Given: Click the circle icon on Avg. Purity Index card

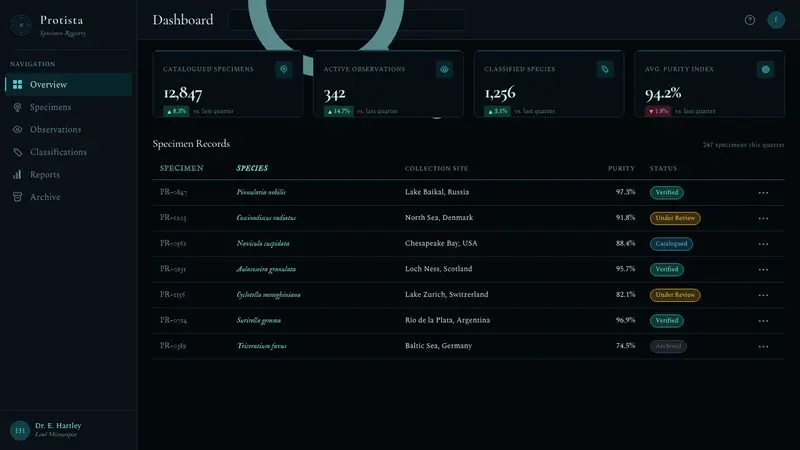Looking at the screenshot, I should point(765,69).
